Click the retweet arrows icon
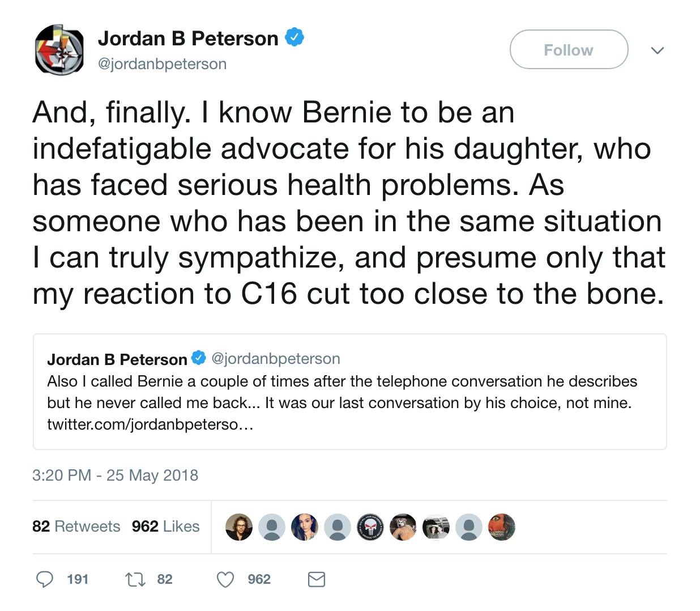 (x=135, y=579)
